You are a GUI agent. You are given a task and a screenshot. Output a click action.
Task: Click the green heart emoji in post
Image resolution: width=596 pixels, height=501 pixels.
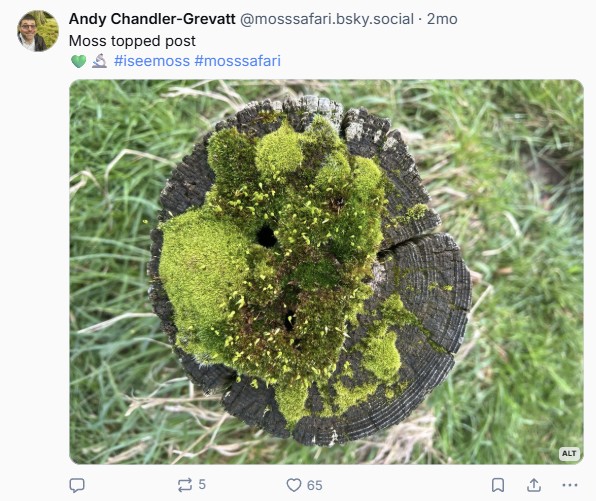(x=78, y=61)
